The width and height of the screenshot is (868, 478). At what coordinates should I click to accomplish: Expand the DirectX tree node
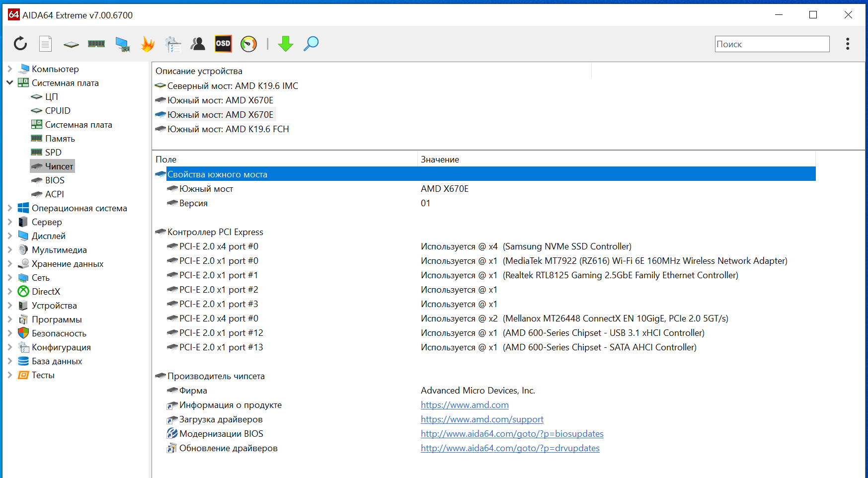(x=9, y=291)
